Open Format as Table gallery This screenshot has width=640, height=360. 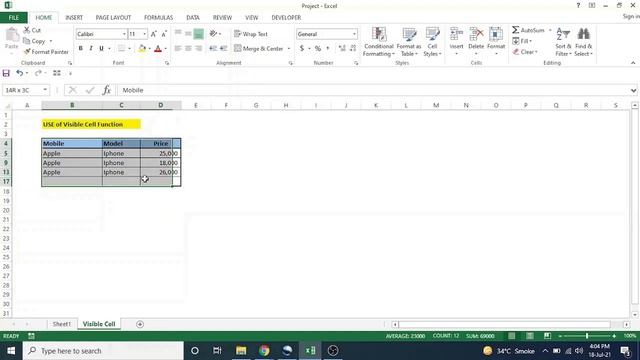[409, 42]
